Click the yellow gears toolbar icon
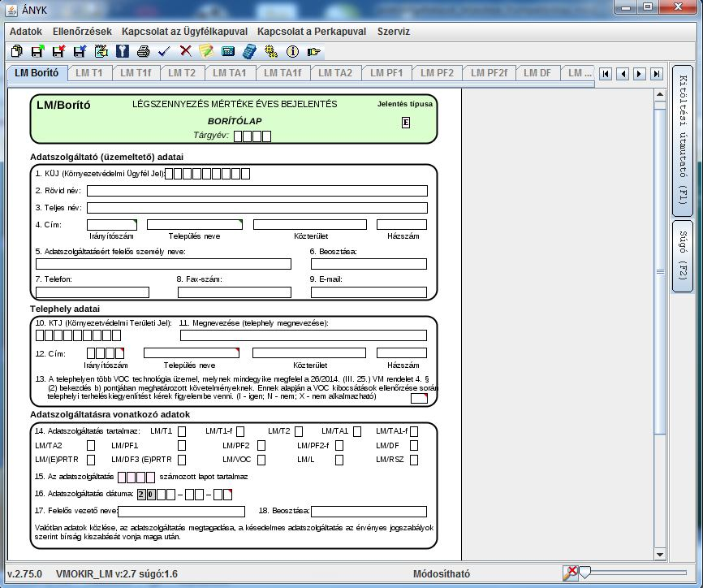 point(271,52)
